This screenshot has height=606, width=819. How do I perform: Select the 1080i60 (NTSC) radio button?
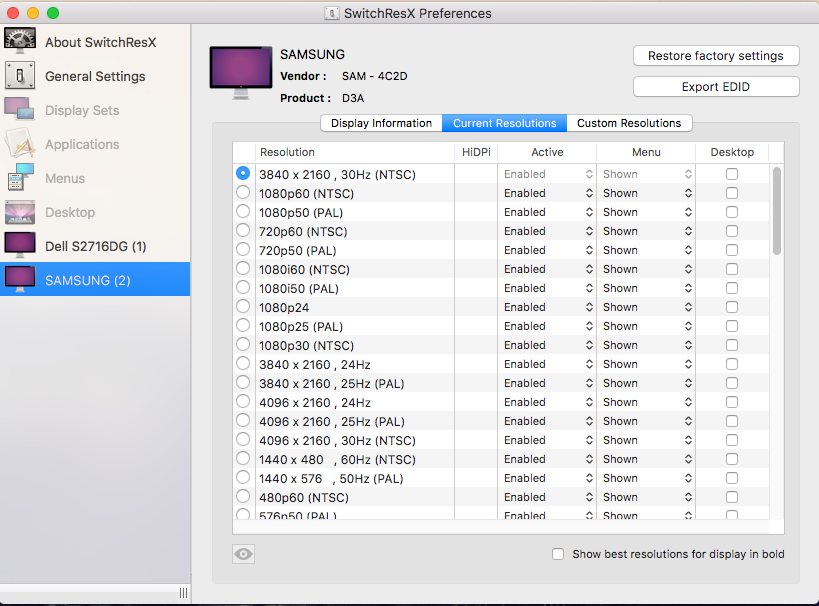coord(243,269)
